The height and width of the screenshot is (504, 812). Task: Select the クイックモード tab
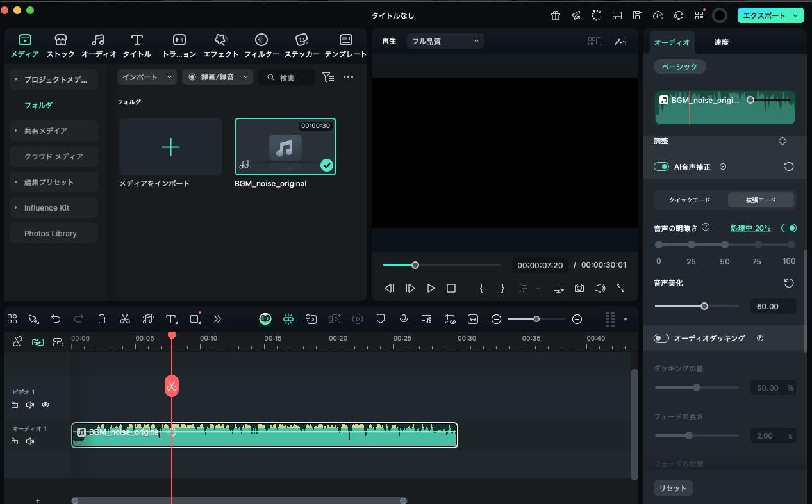[x=690, y=200]
